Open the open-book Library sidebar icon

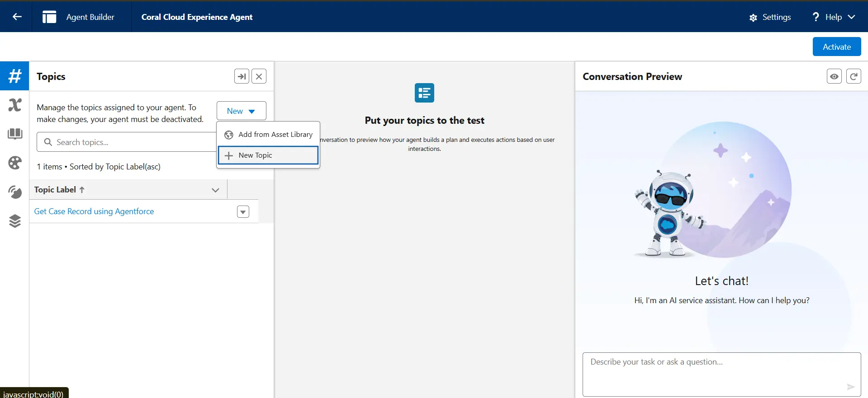15,134
